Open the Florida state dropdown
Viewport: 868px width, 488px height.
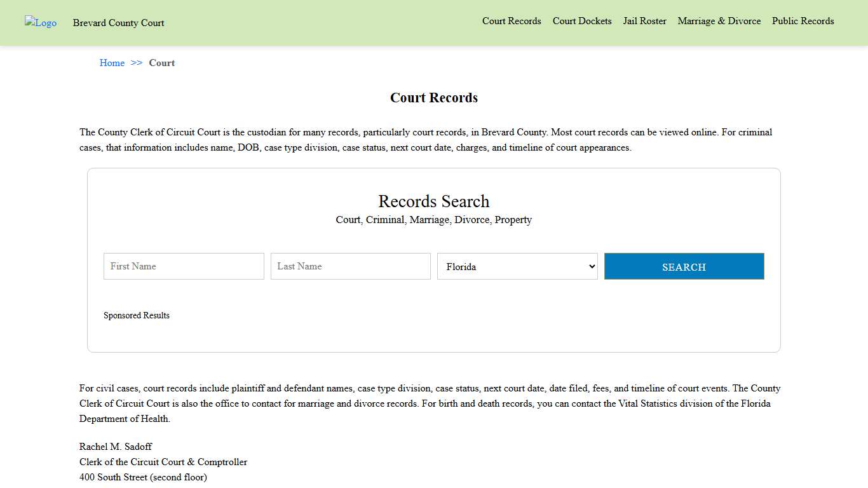517,266
